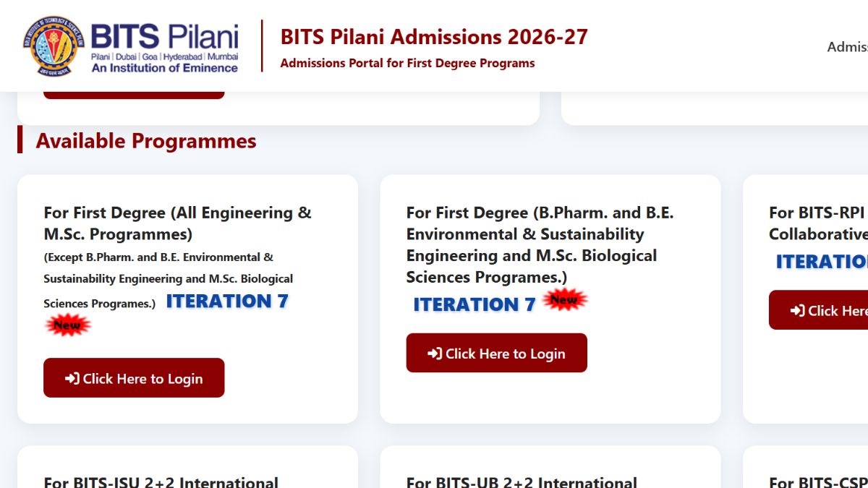Click the Except B.Pharm. exclusion note text
The image size is (868, 488).
coord(169,280)
